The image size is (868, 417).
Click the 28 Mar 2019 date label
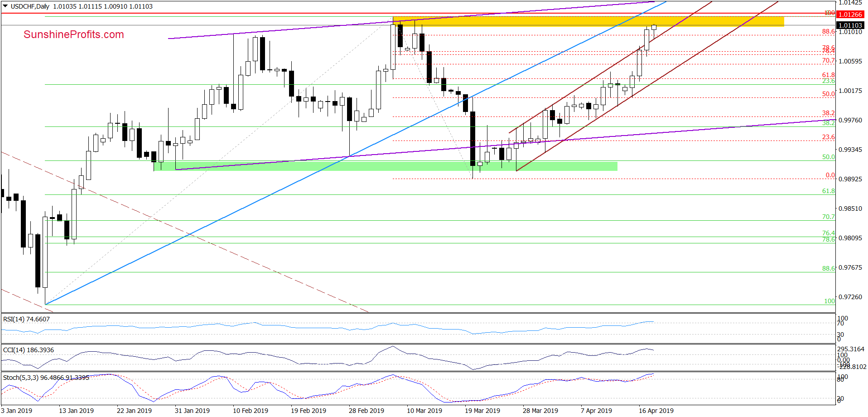pyautogui.click(x=540, y=411)
